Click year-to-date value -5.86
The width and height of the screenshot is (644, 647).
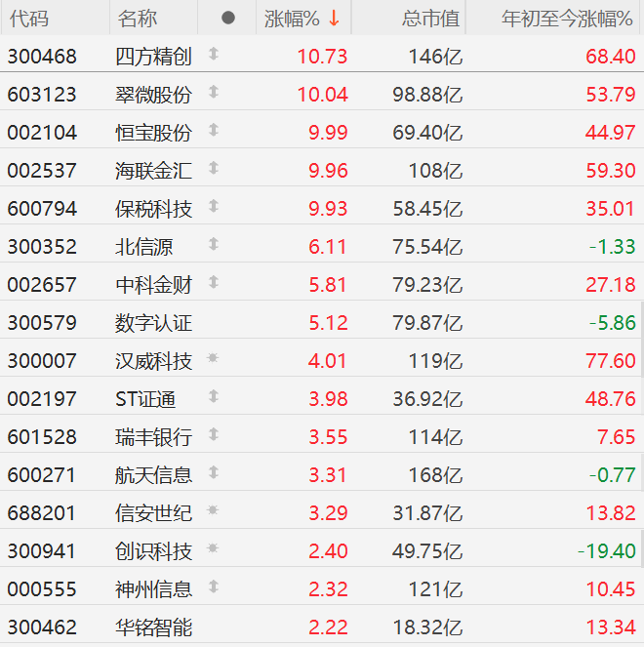click(x=613, y=323)
